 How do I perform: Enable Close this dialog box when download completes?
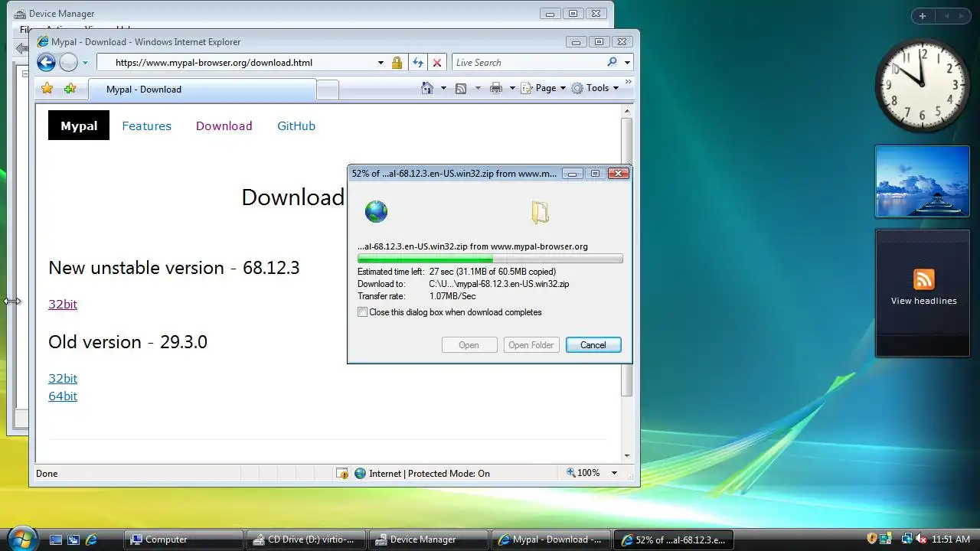pos(363,312)
